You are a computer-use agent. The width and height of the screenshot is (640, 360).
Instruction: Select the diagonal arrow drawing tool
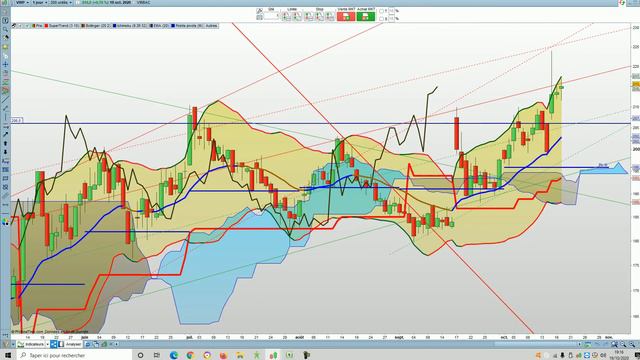[x=5, y=134]
